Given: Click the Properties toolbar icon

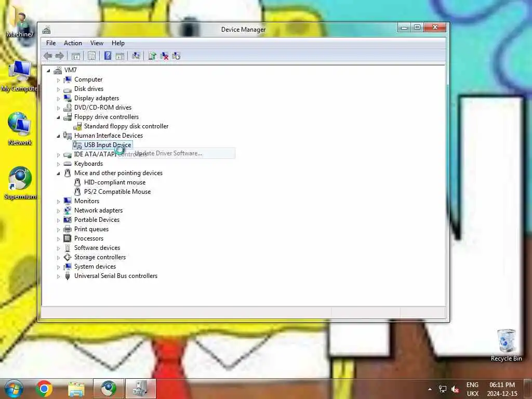Looking at the screenshot, I should (x=91, y=56).
